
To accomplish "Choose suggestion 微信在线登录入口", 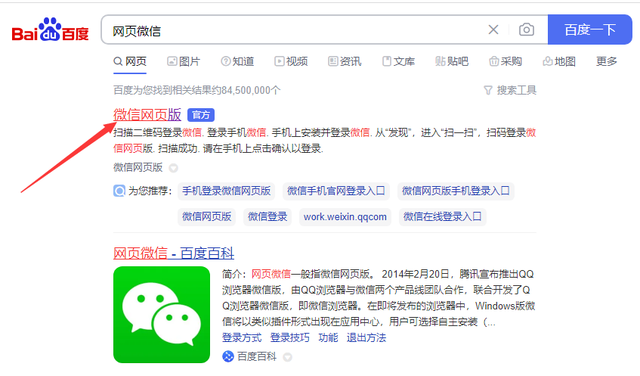I will 442,216.
